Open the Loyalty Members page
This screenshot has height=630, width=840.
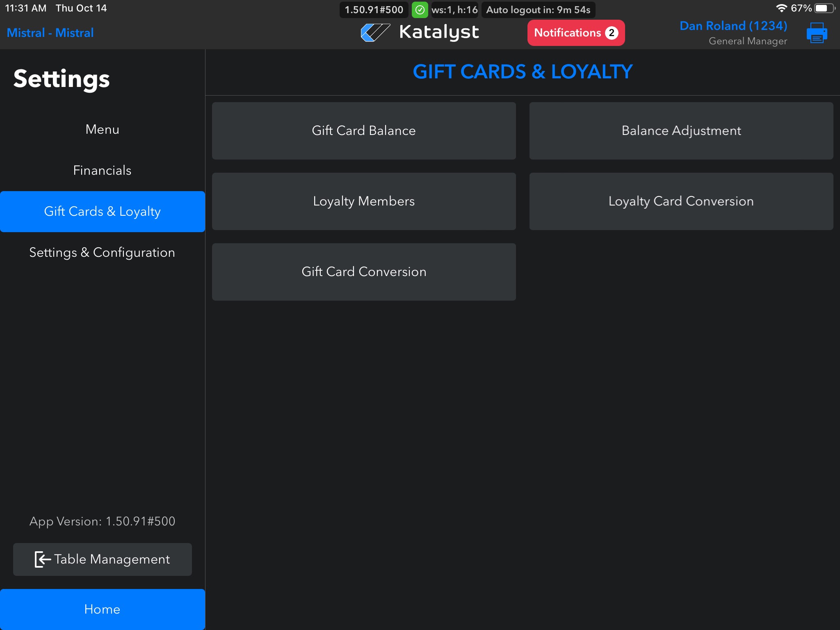point(363,201)
